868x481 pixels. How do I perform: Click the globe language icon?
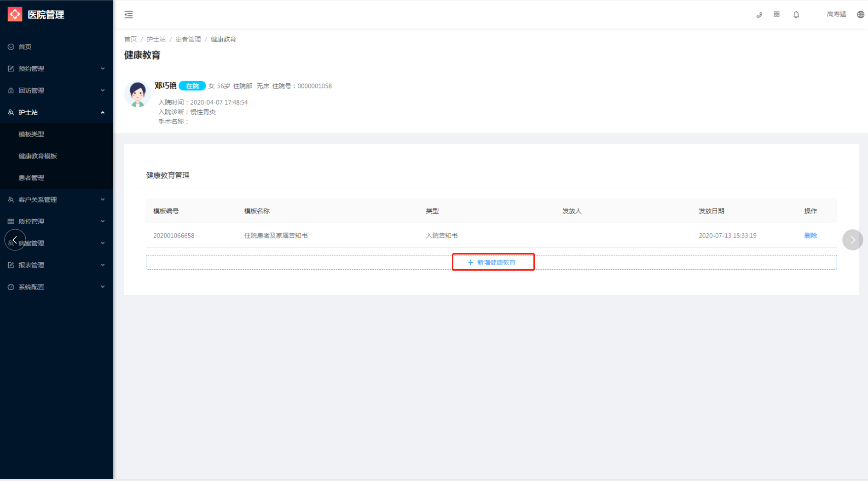coord(861,15)
